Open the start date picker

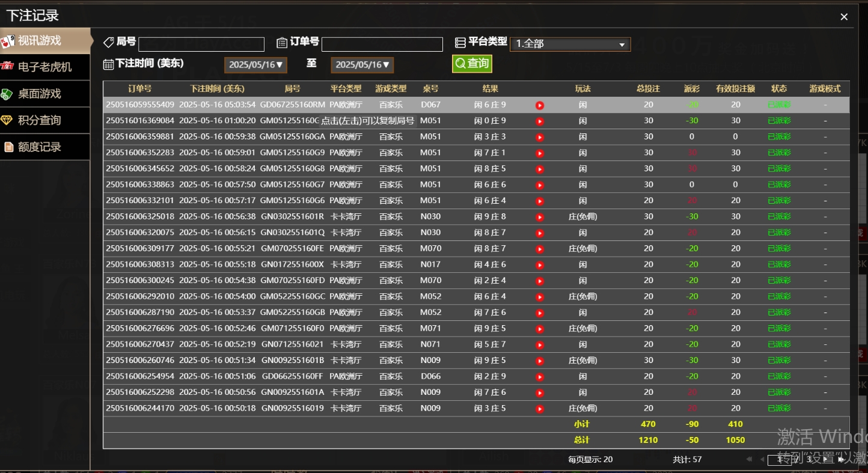point(255,65)
